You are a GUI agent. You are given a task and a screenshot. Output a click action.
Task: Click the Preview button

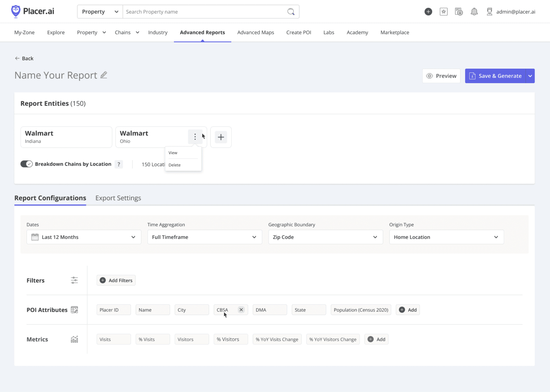pos(441,76)
